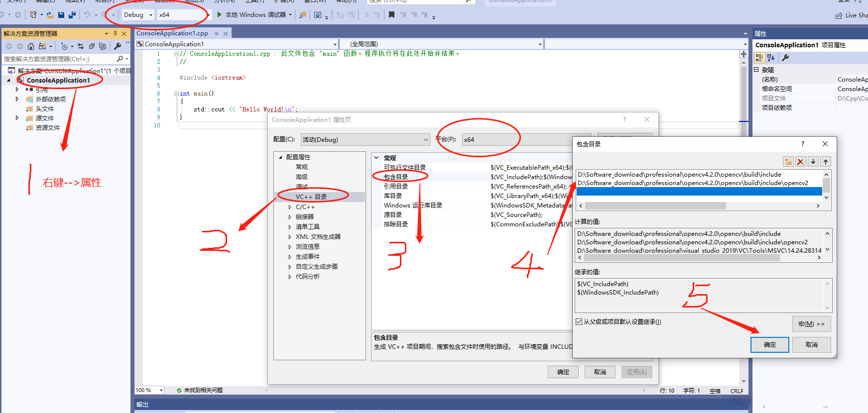
Task: Close the ConsoleApplication1.cpp tab
Action: click(x=226, y=34)
